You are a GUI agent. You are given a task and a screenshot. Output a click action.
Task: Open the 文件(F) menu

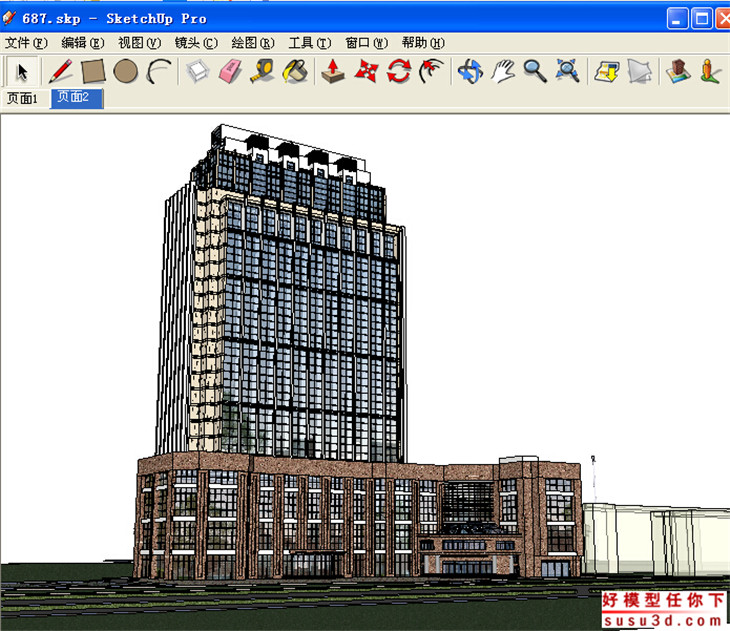(x=26, y=43)
